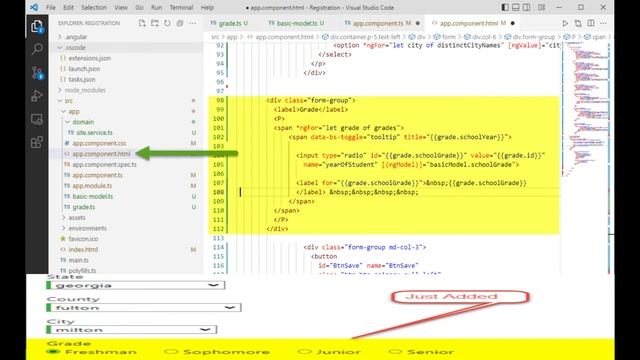The width and height of the screenshot is (640, 360).
Task: Open the Remote Explorer view
Action: pos(37,119)
